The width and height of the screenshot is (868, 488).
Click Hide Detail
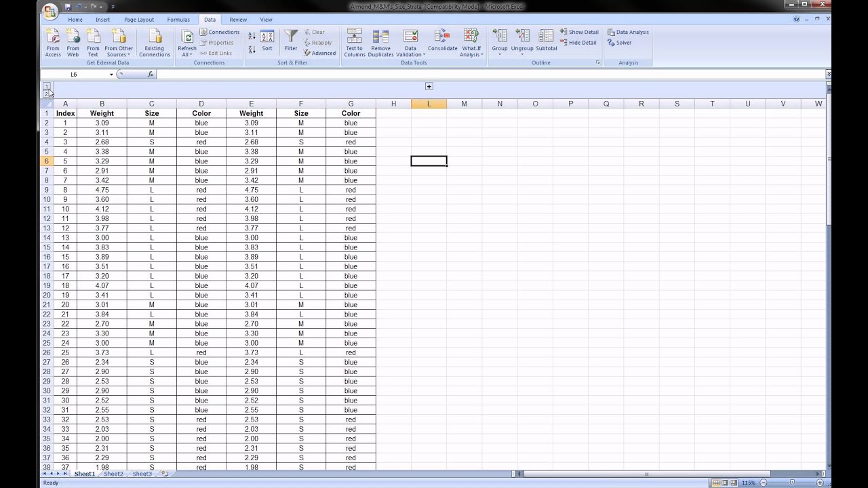pos(578,42)
